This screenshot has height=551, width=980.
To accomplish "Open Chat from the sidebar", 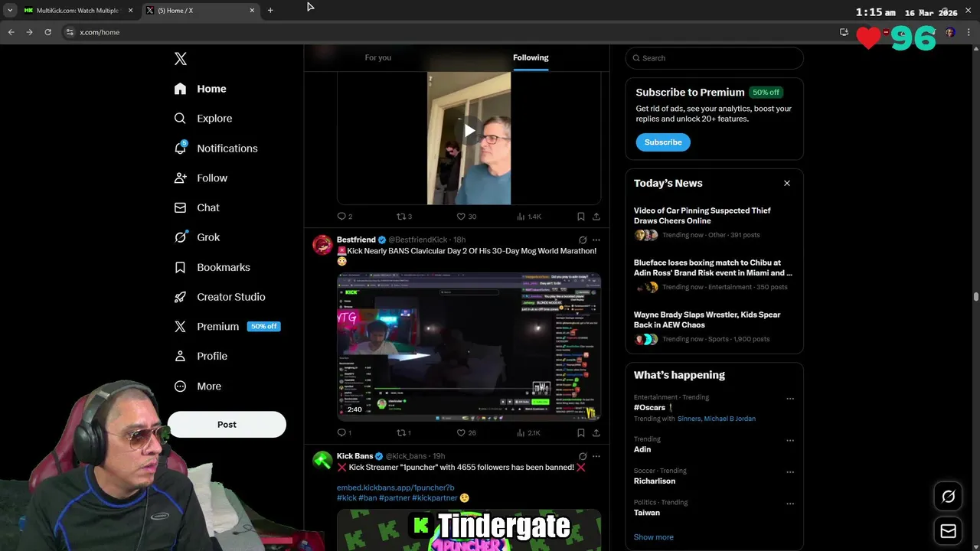I will pos(198,207).
